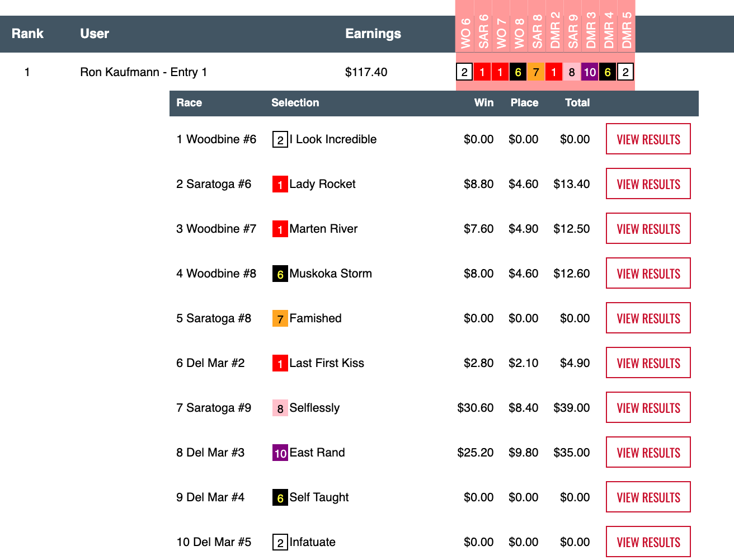The width and height of the screenshot is (734, 560).
Task: View results for Woodbine #7 race
Action: point(648,229)
